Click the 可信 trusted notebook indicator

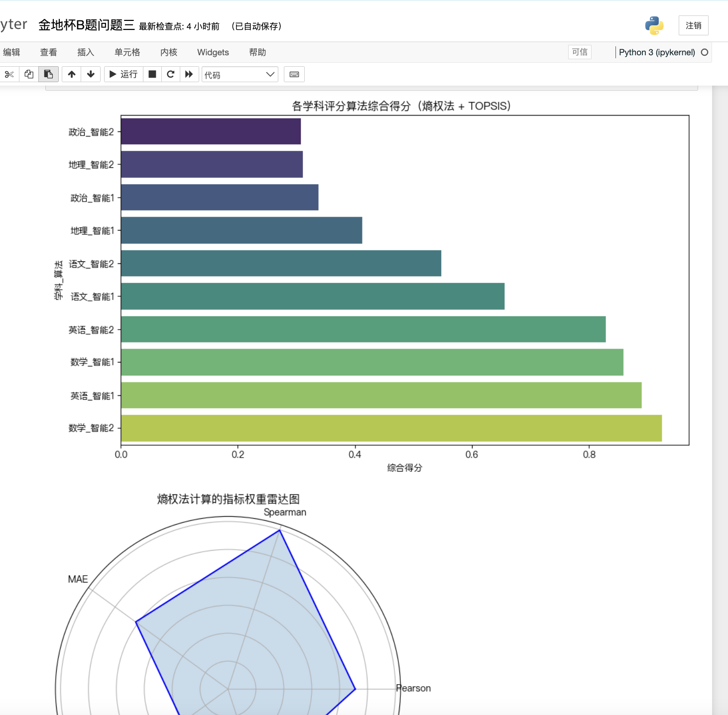tap(580, 52)
